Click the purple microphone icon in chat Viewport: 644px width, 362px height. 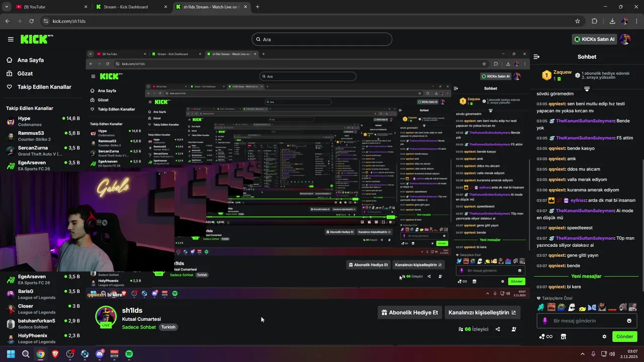point(545,321)
